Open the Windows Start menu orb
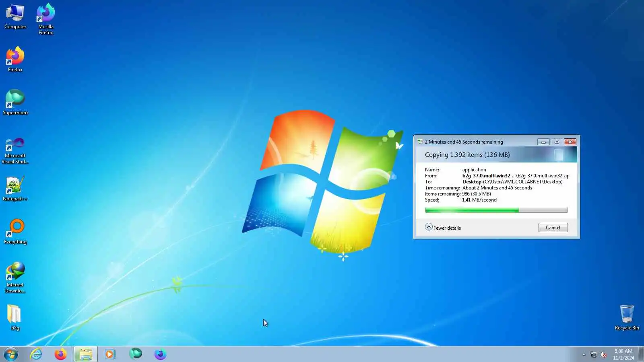 (11, 354)
